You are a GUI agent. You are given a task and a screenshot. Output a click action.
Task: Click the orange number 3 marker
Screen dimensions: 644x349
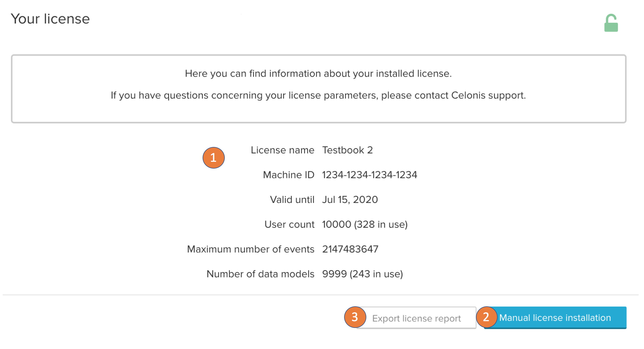(x=355, y=317)
